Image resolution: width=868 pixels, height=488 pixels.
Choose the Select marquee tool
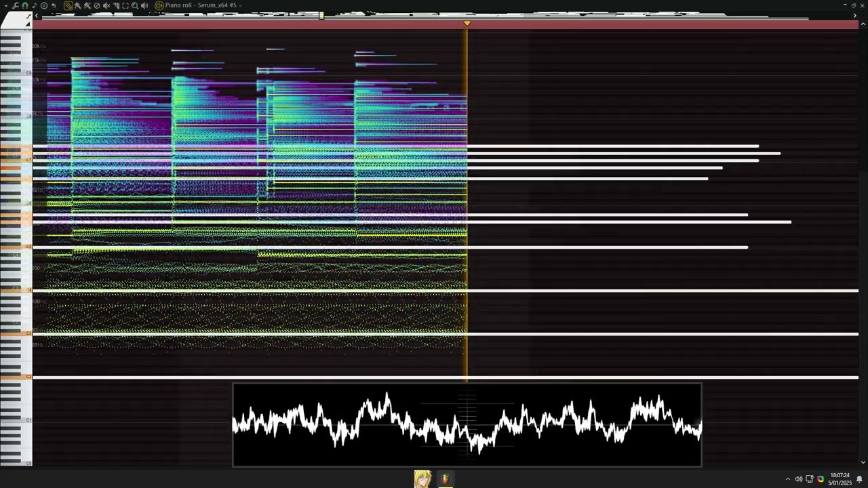125,5
